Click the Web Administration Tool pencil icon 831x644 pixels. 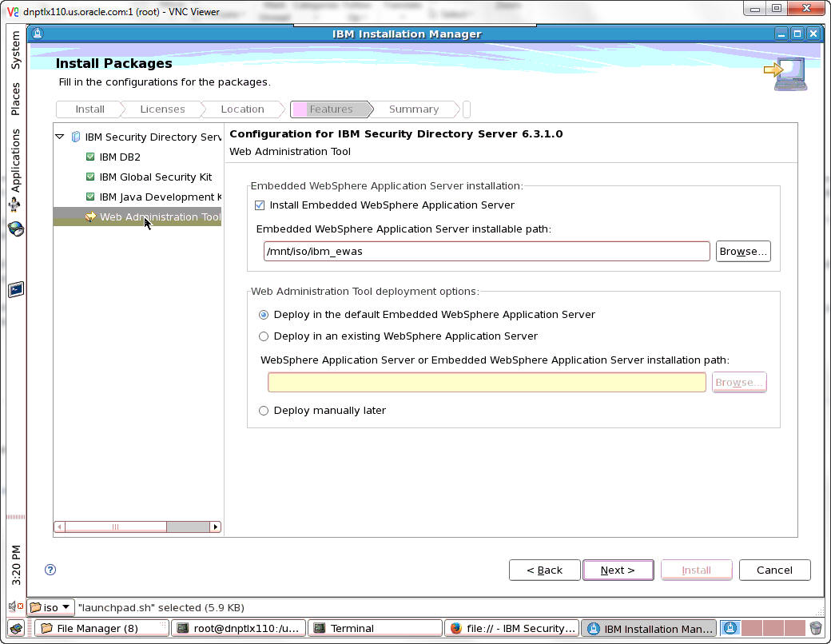(x=90, y=217)
